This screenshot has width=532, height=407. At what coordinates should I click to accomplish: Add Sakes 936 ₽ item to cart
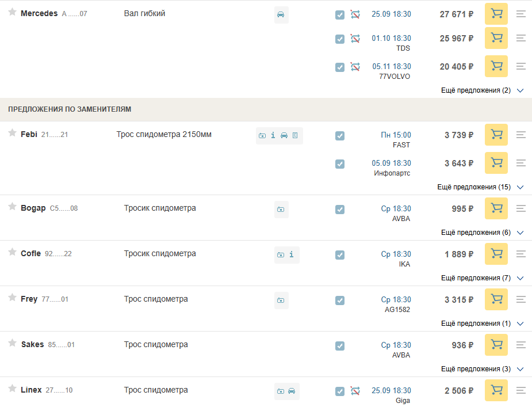pyautogui.click(x=496, y=345)
